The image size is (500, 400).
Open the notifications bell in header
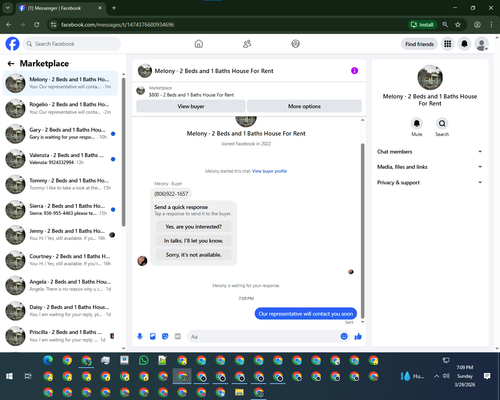coord(464,44)
